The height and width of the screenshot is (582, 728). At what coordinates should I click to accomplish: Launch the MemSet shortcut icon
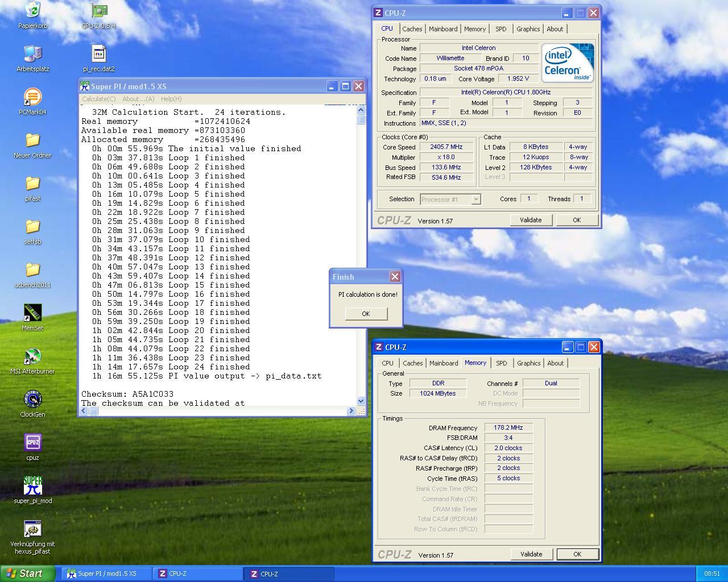point(32,313)
